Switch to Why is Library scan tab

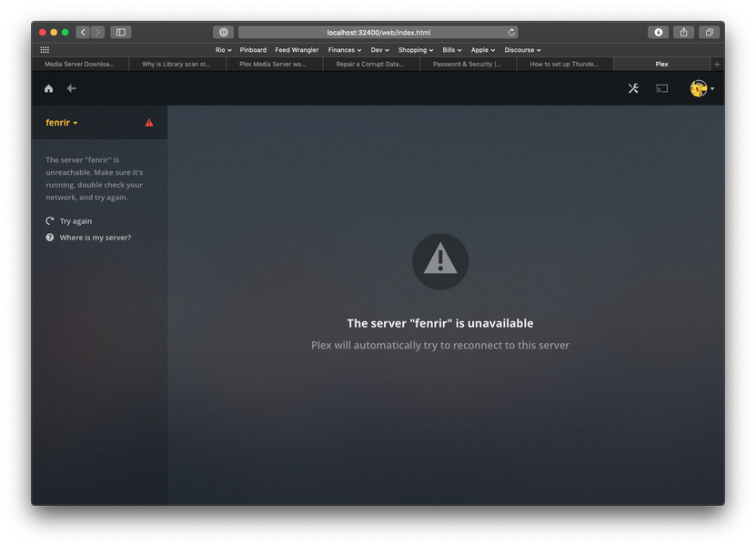click(177, 64)
